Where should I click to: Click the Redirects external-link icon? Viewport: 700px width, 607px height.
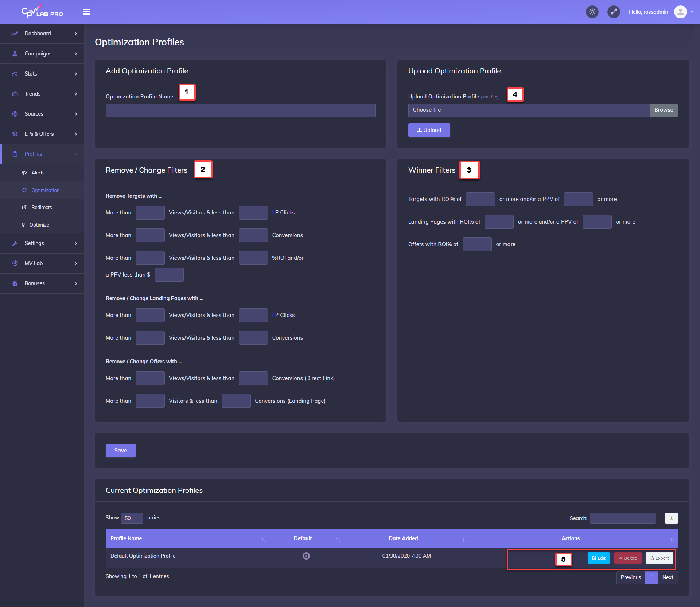(x=24, y=207)
